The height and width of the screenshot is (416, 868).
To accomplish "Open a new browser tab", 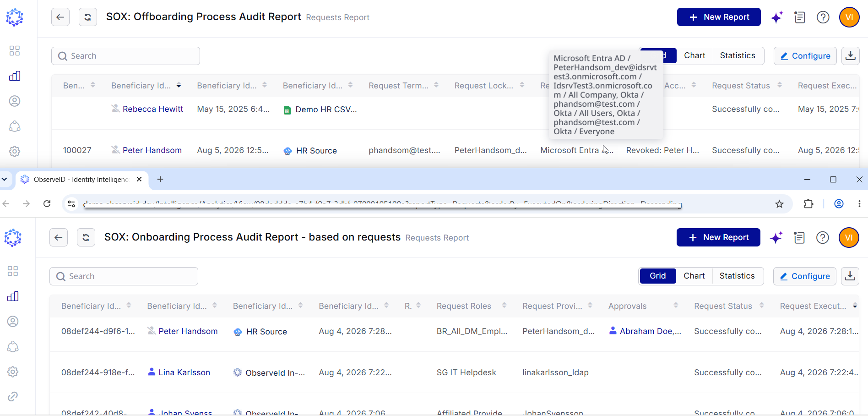I will tap(160, 179).
